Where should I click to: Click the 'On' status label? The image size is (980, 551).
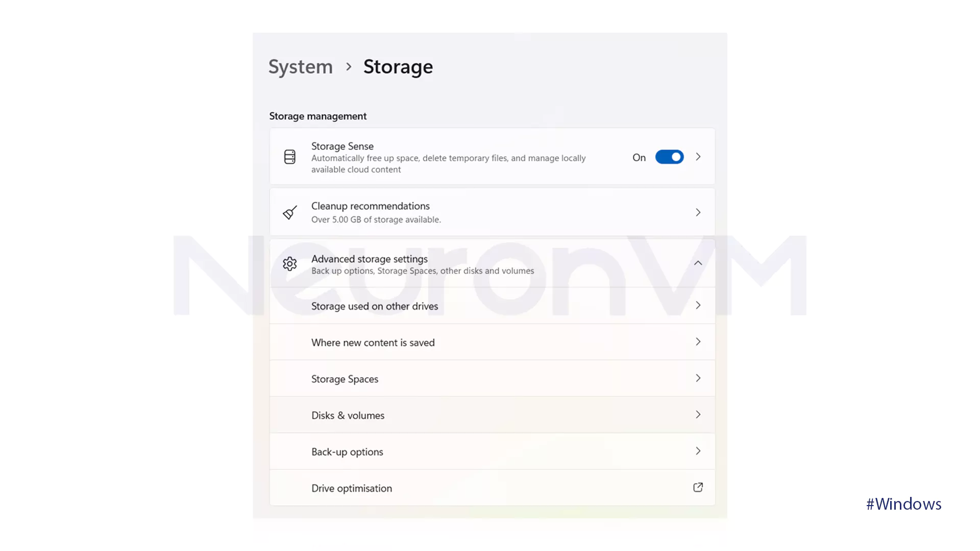click(639, 158)
